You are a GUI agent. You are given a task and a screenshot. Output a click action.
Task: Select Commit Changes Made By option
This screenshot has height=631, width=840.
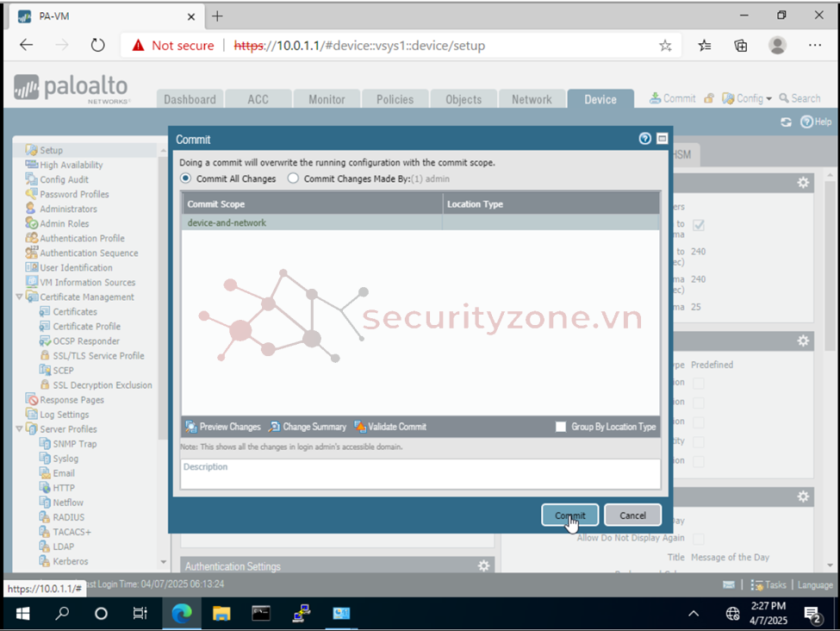point(293,178)
